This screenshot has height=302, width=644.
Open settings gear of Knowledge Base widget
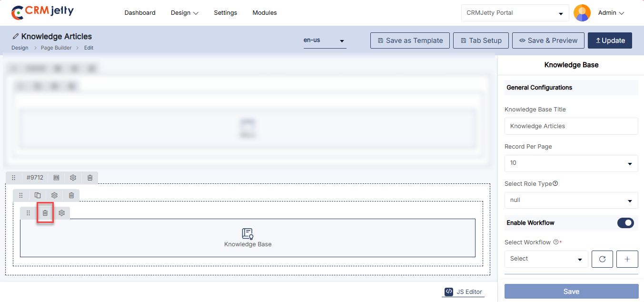61,213
